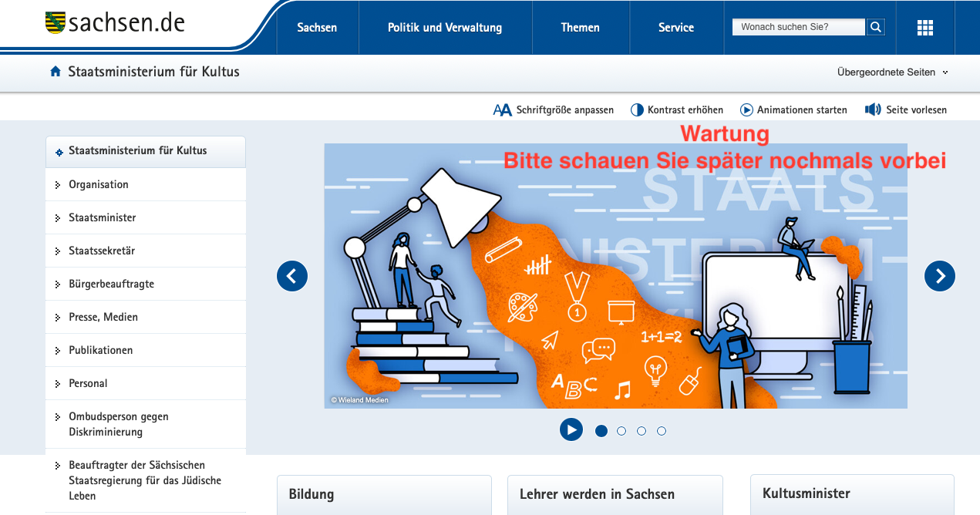The height and width of the screenshot is (515, 980).
Task: Click Schriftgröße anpassen text
Action: [x=565, y=110]
